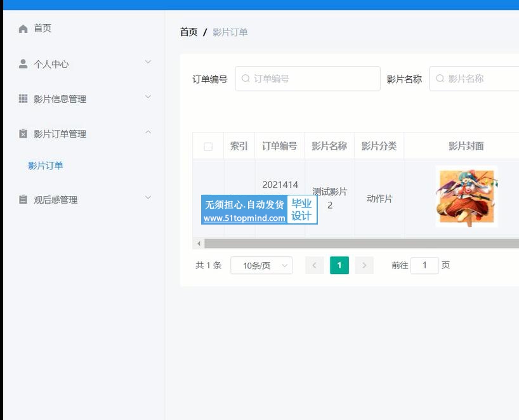Click the 影片名称 column header
Screen dimensions: 519x420
coord(329,146)
